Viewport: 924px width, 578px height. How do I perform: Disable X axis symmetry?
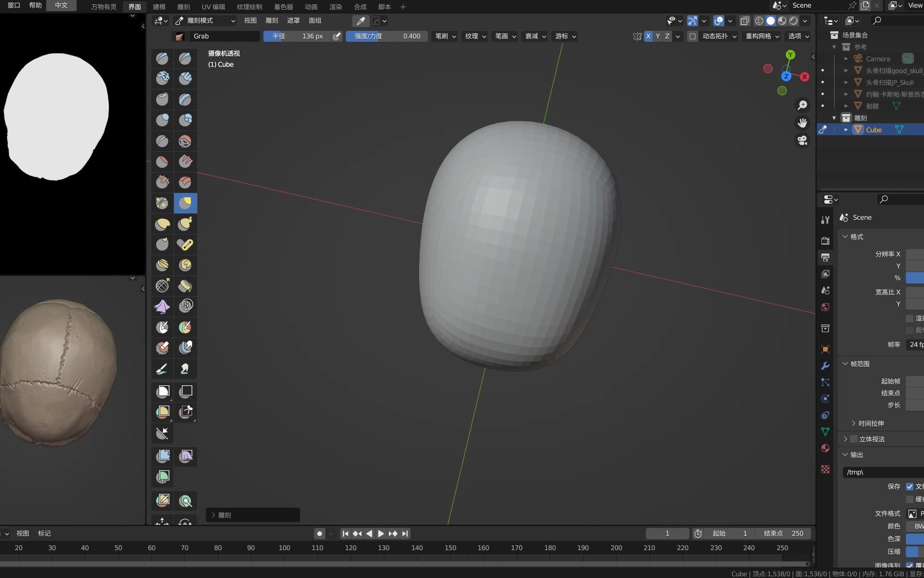(648, 36)
